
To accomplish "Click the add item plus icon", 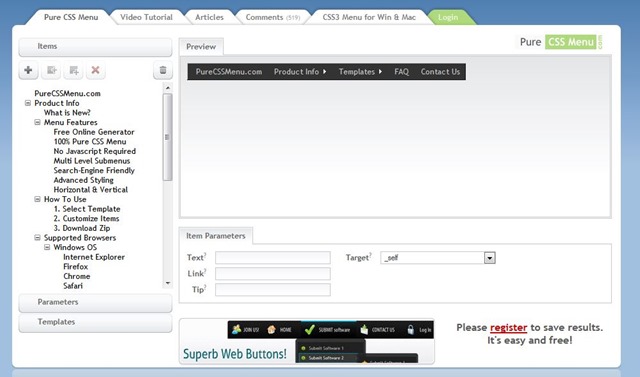I will pos(28,70).
